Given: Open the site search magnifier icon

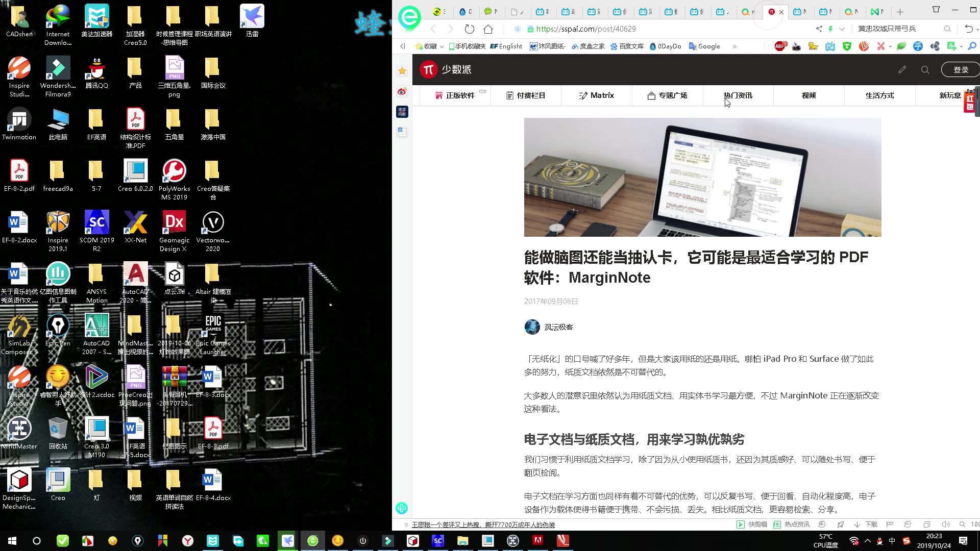Looking at the screenshot, I should pos(925,69).
